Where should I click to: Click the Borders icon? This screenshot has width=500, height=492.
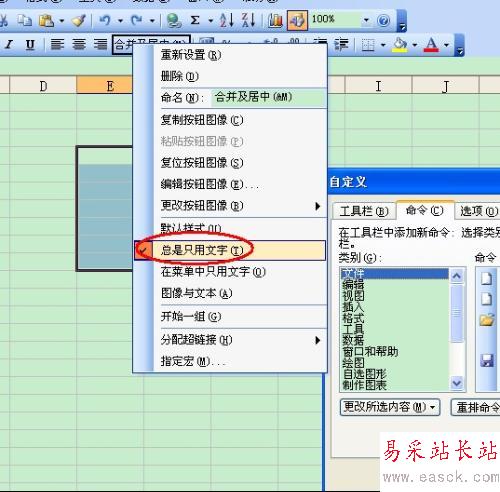click(x=368, y=45)
